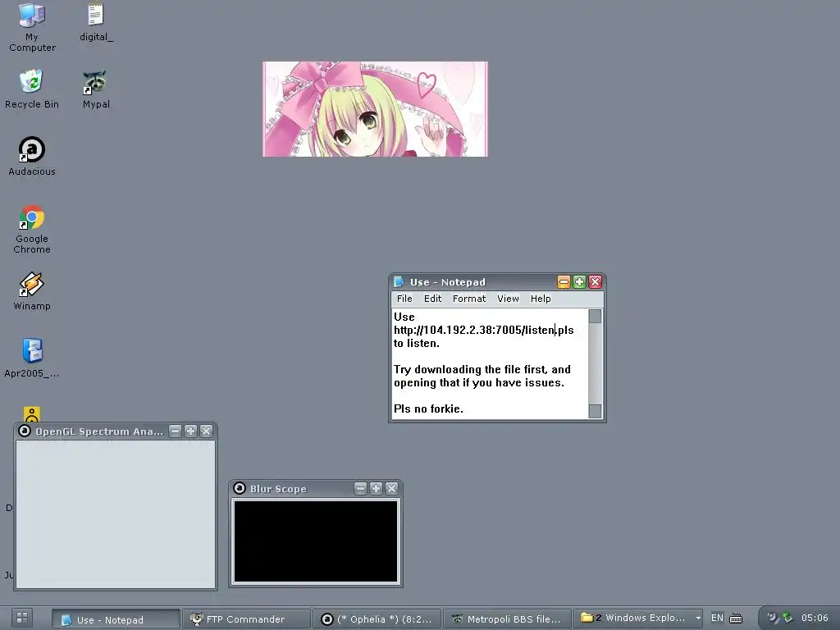
Task: Open the Format menu in Notepad
Action: (x=468, y=299)
